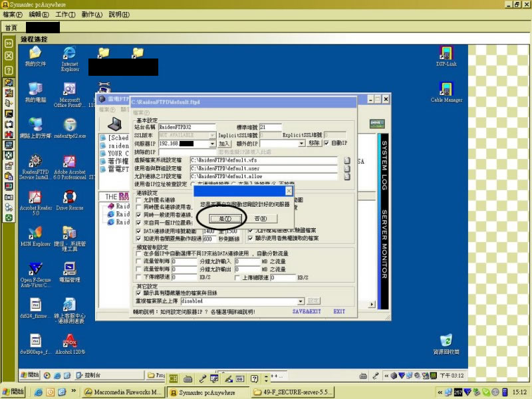
Task: Open the Cable Manager desktop icon
Action: [x=446, y=92]
